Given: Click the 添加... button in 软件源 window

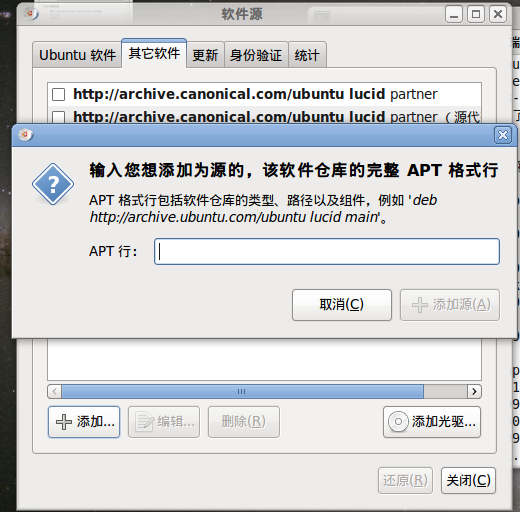Looking at the screenshot, I should coord(84,422).
